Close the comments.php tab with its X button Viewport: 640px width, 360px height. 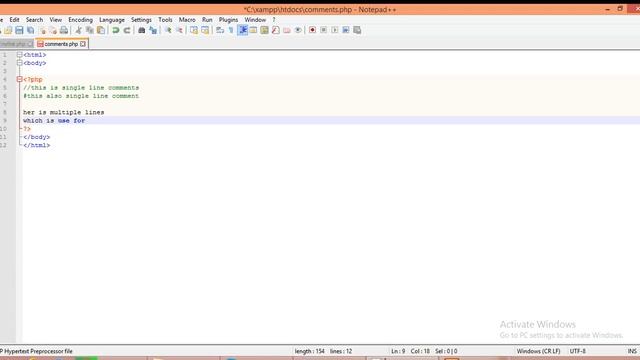point(83,44)
